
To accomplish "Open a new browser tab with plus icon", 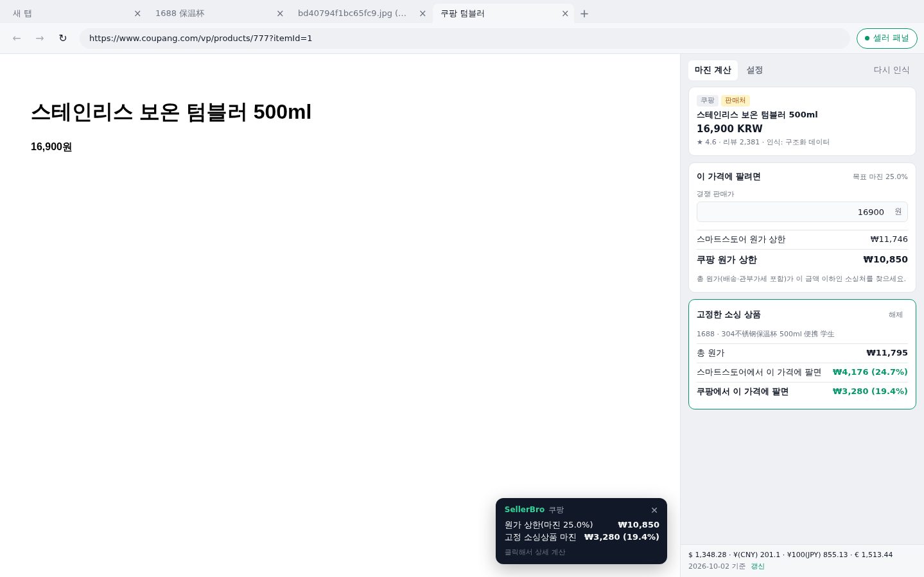I will pos(584,13).
